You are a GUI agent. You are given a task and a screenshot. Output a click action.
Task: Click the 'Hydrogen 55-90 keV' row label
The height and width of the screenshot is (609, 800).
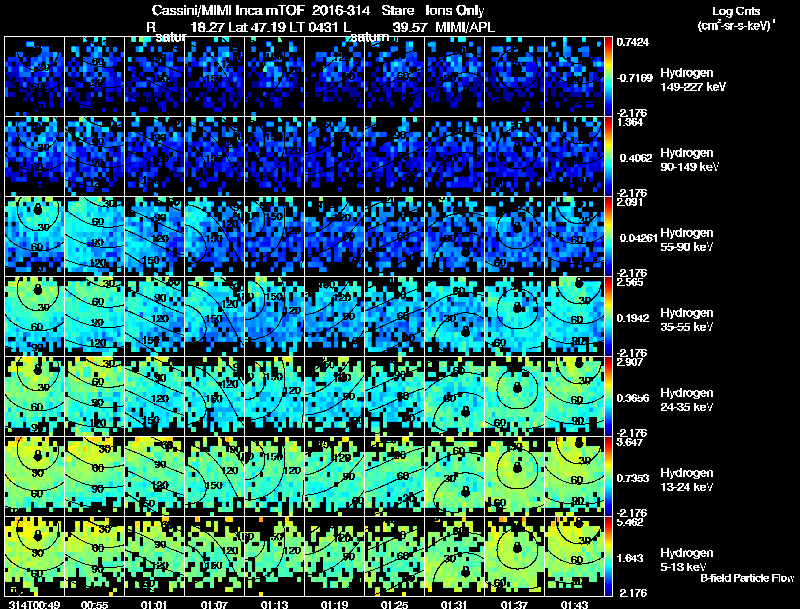[x=687, y=240]
